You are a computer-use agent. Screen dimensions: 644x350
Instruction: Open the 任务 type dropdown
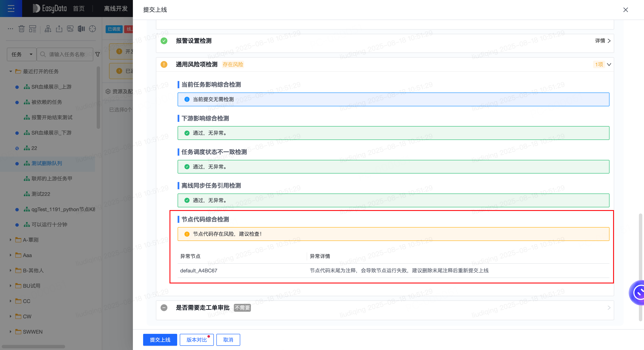22,54
